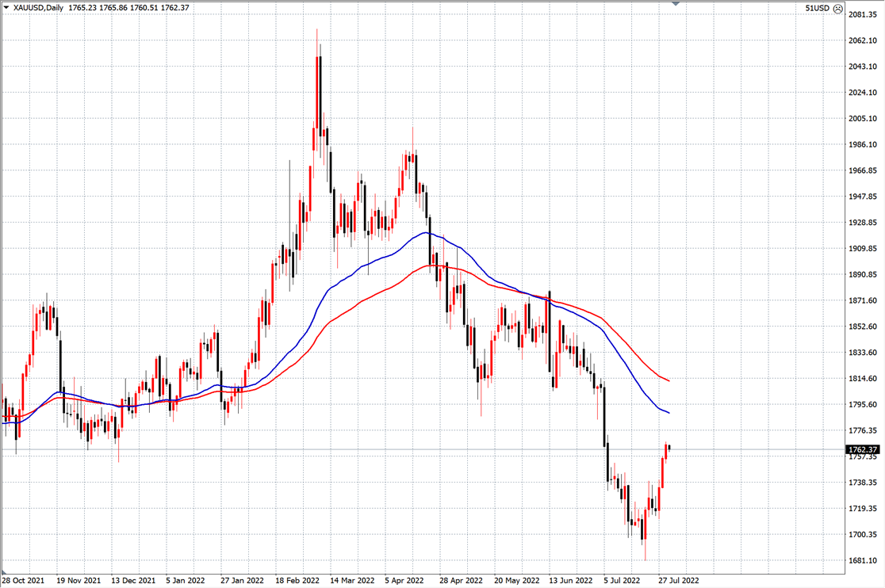Click the 1681.10 price scale label
Image resolution: width=885 pixels, height=588 pixels.
tap(863, 560)
